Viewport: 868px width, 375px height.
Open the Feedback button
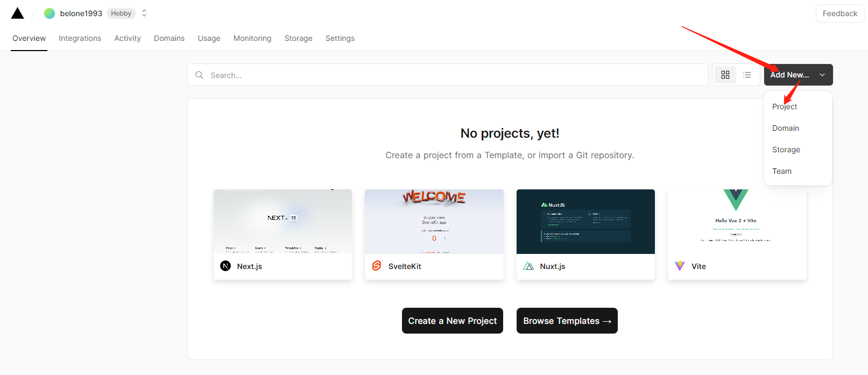coord(840,13)
